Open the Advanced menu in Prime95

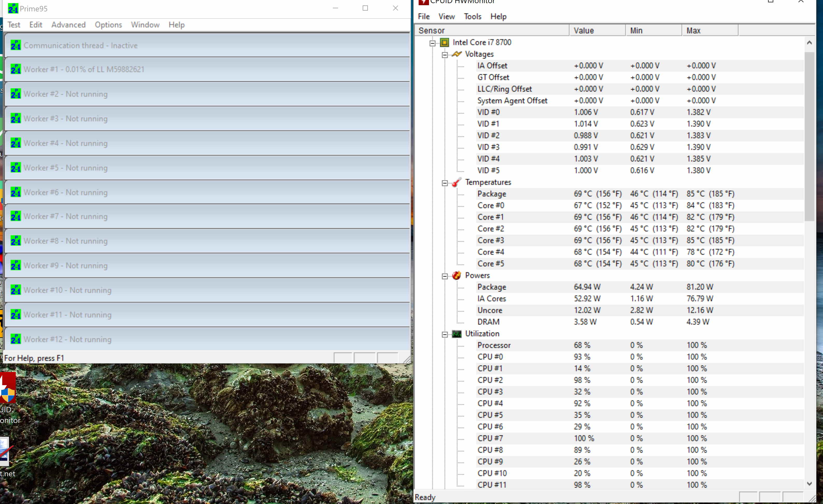point(68,25)
